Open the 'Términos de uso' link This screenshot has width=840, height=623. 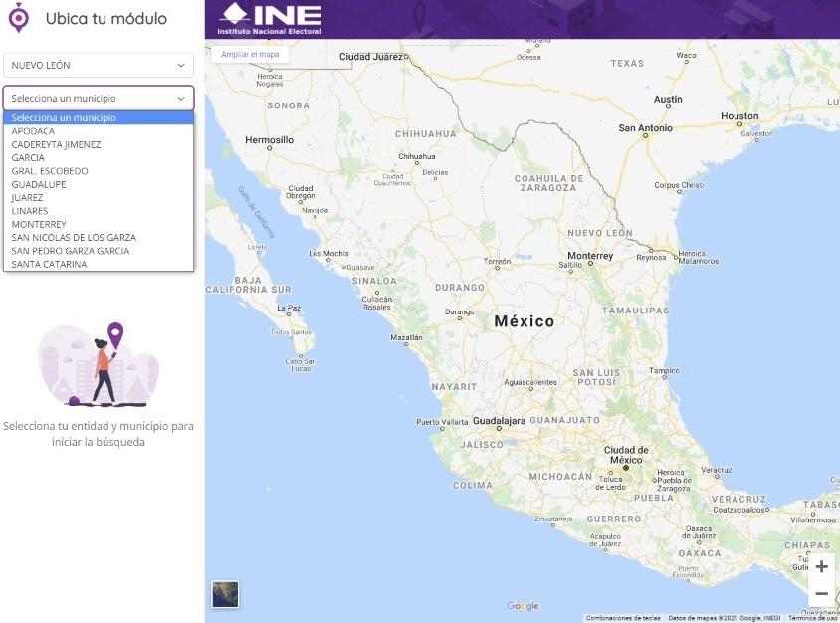click(x=813, y=618)
